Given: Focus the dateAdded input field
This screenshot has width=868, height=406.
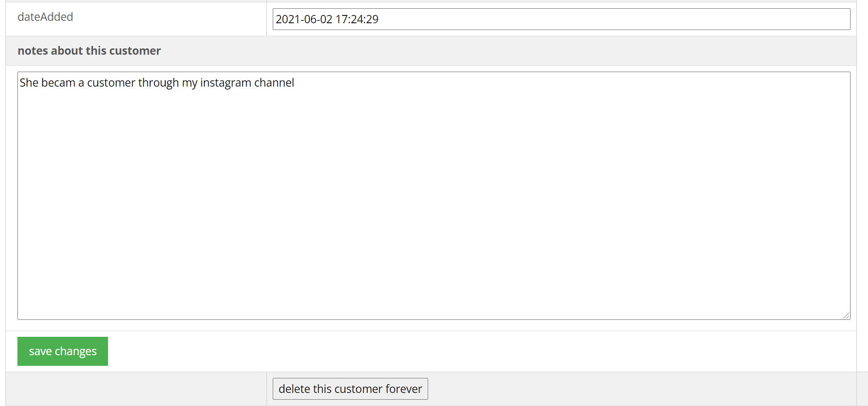Looking at the screenshot, I should click(561, 19).
